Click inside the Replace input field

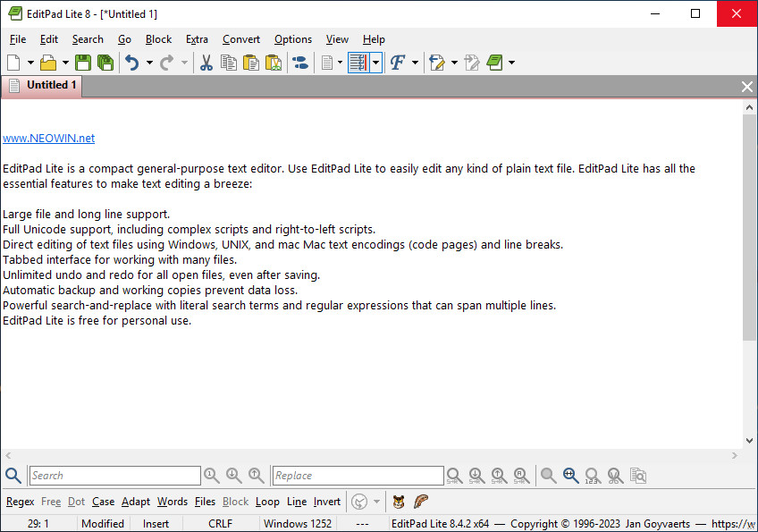pos(357,475)
